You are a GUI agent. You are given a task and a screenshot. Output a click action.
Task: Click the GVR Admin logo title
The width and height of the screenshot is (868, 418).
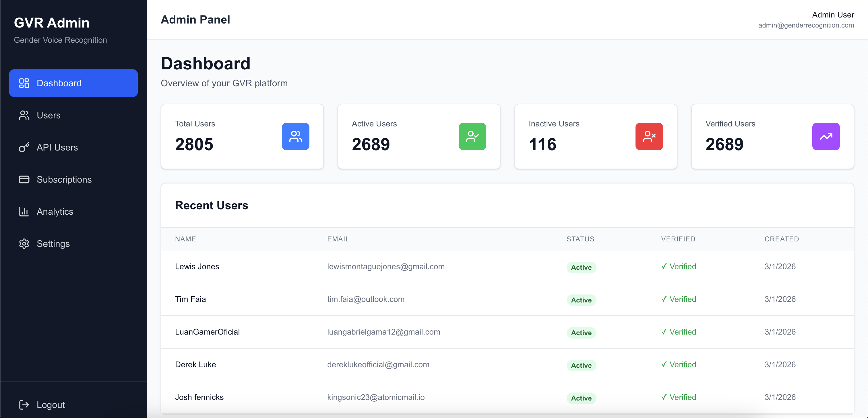(52, 23)
